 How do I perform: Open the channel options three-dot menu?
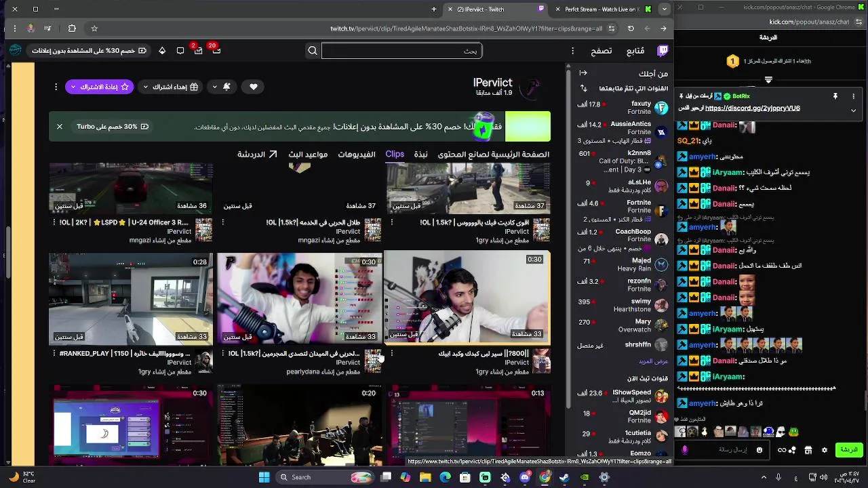(x=56, y=87)
